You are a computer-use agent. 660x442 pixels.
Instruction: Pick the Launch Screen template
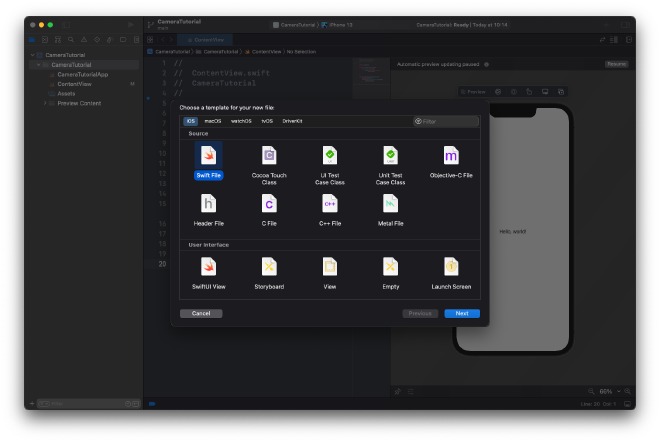(x=451, y=268)
